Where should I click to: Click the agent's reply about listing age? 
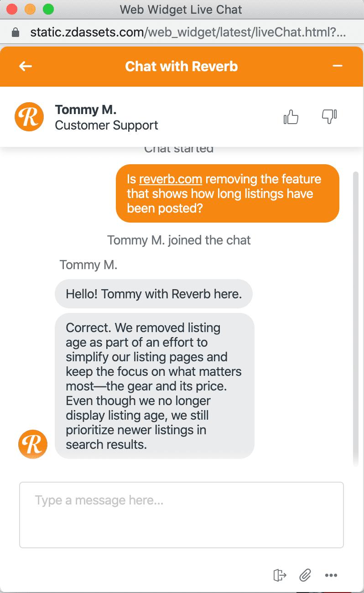click(154, 386)
